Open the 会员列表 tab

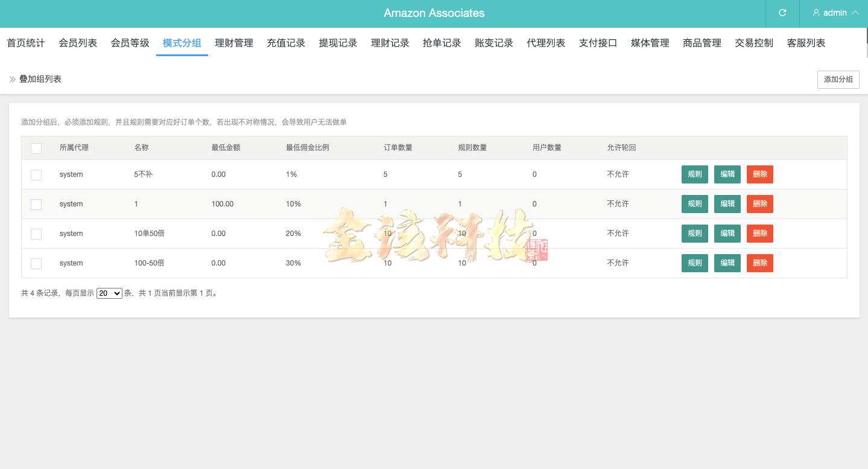(x=77, y=43)
